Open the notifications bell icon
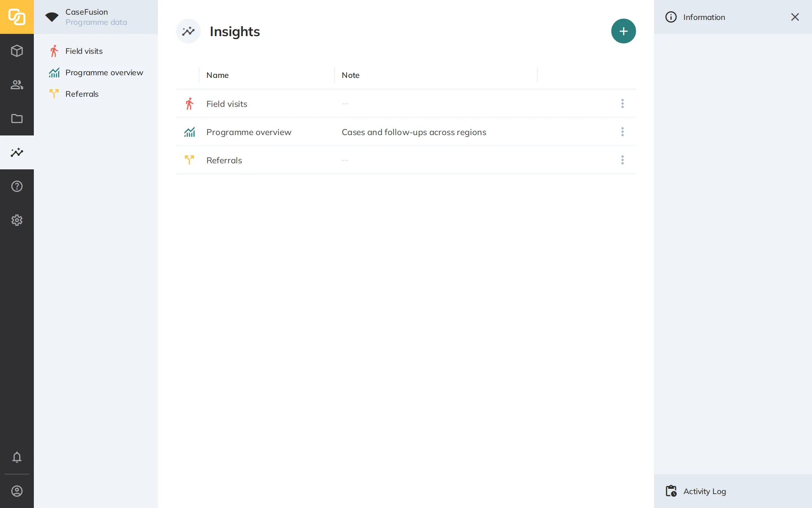This screenshot has height=508, width=812. pos(17,457)
